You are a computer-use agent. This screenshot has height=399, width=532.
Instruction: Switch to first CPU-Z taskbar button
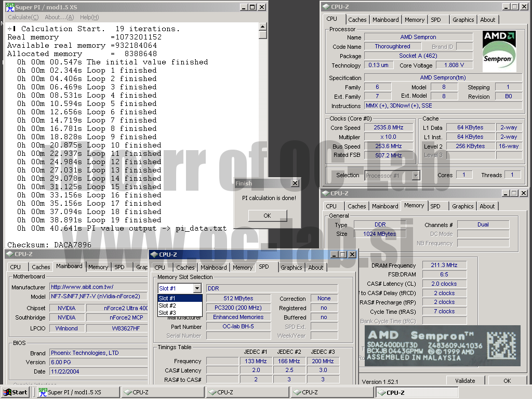[163, 392]
